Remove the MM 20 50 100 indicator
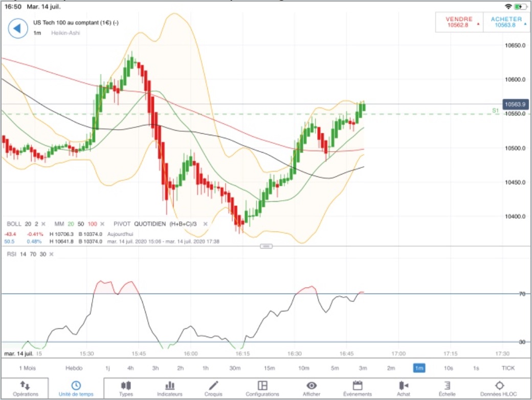 click(102, 224)
